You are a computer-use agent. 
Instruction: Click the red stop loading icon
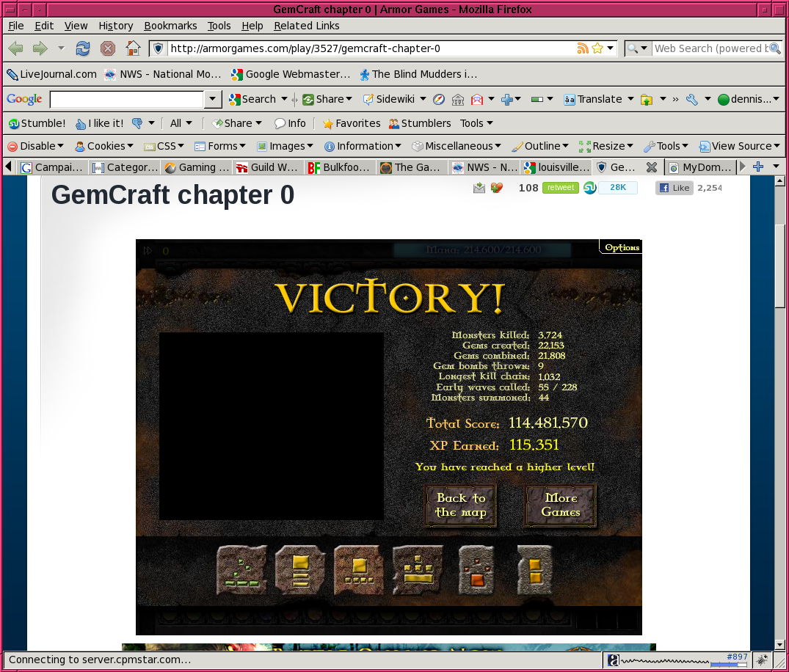point(108,48)
